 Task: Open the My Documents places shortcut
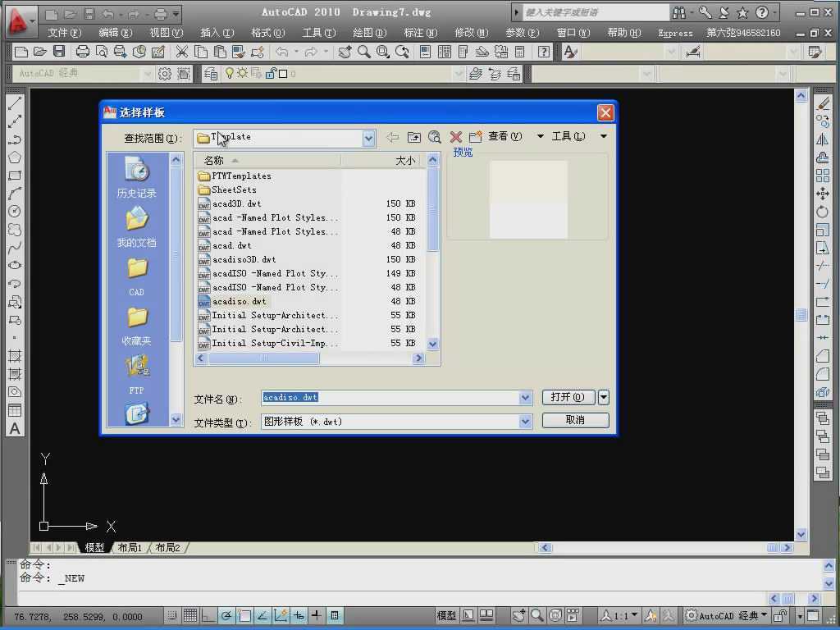coord(137,227)
